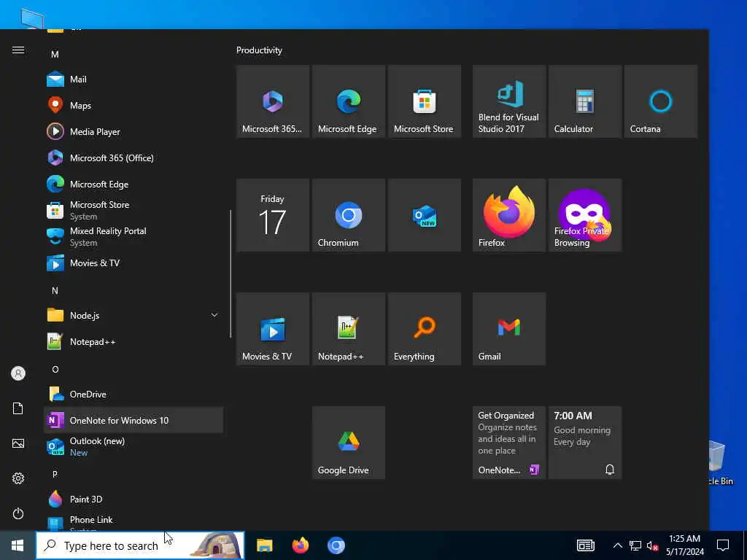Open the Microsoft Store tile
This screenshot has width=747, height=560.
pyautogui.click(x=424, y=101)
